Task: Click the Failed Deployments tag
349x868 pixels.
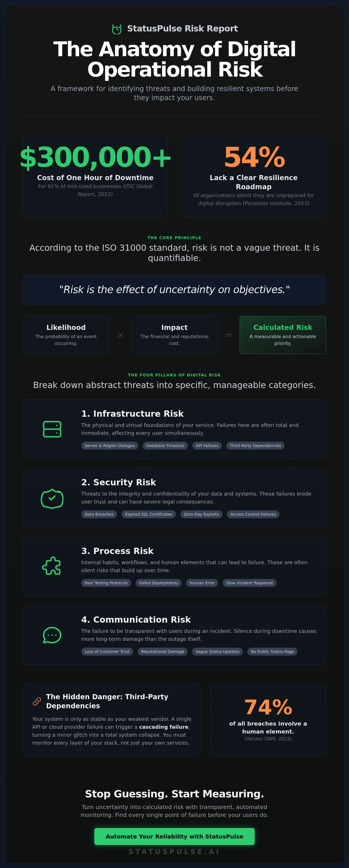Action: [159, 583]
